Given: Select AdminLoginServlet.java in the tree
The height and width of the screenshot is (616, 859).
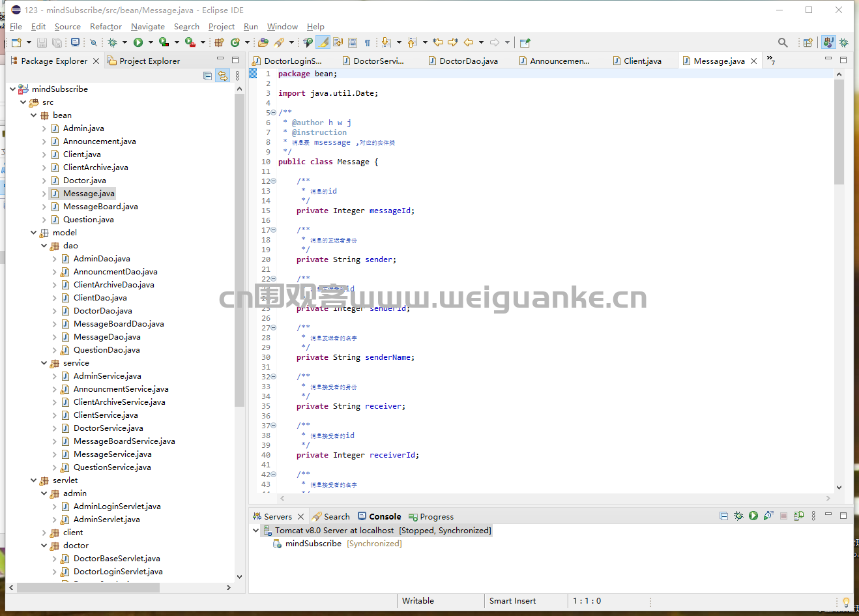Looking at the screenshot, I should click(117, 506).
